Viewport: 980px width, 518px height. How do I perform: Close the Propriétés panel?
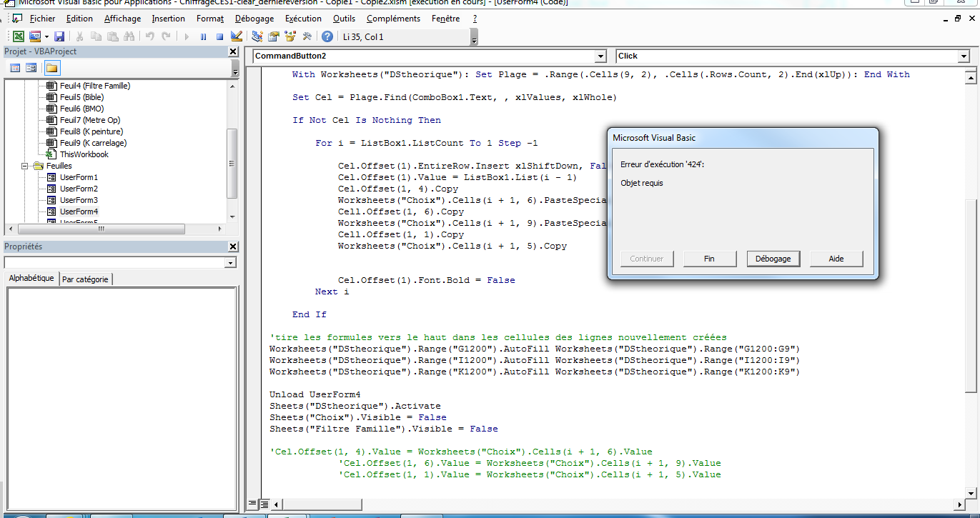233,246
